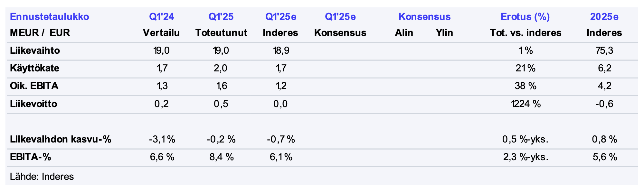This screenshot has width=644, height=193.
Task: Click the Ylin subheader
Action: point(444,33)
